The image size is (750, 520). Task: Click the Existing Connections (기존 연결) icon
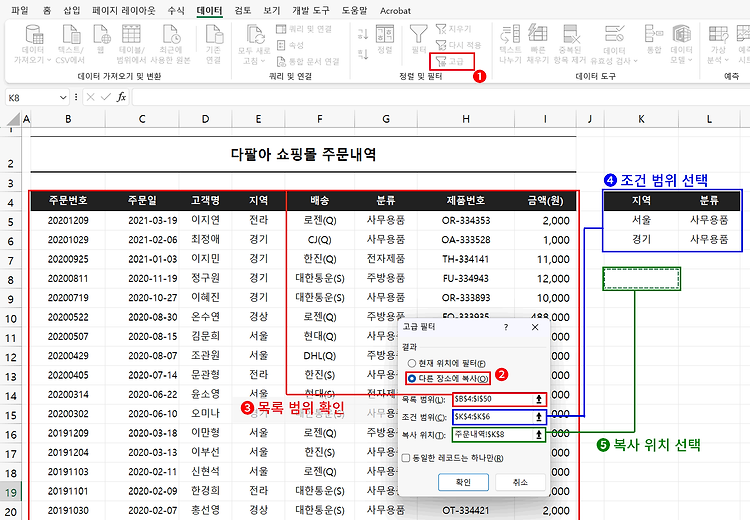click(x=213, y=34)
